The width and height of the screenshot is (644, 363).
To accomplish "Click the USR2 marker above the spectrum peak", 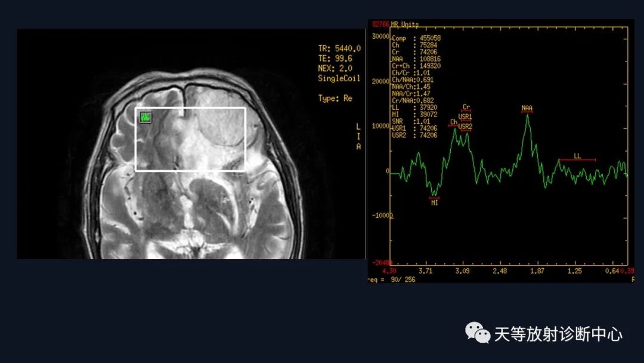I will tap(465, 127).
